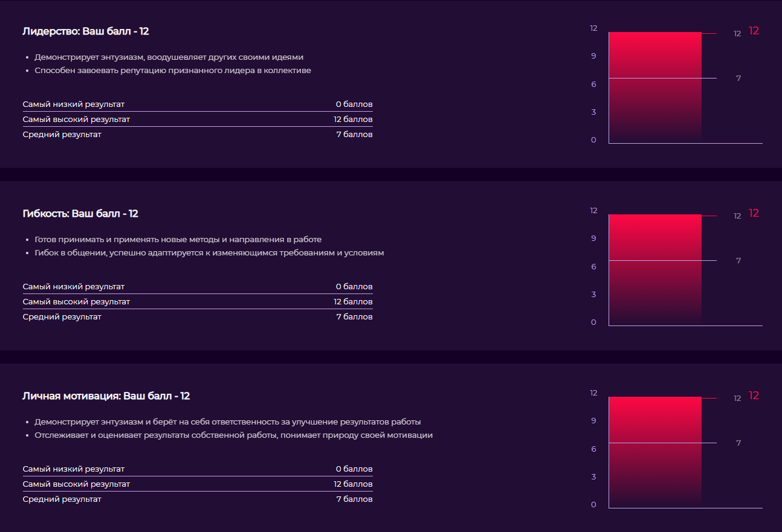
Task: Click the average 7 marker in Лидерство chart
Action: (738, 79)
